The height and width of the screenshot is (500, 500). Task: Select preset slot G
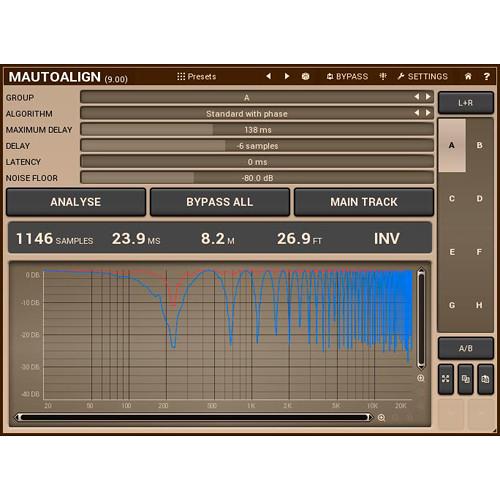(x=452, y=305)
